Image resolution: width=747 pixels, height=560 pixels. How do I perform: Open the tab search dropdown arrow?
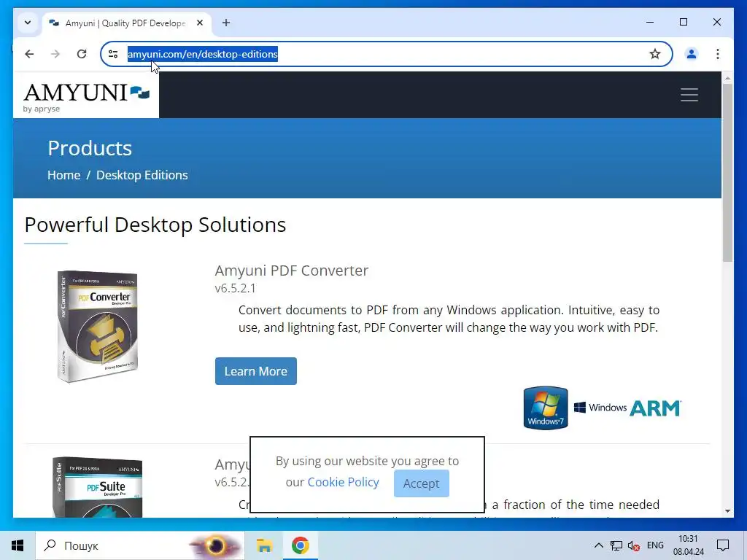pyautogui.click(x=28, y=23)
